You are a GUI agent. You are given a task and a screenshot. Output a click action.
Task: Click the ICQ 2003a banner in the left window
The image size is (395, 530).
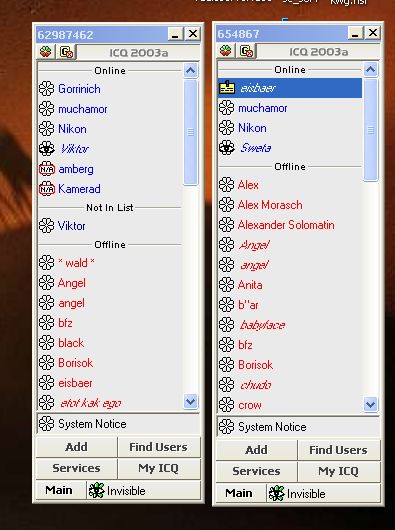click(139, 53)
